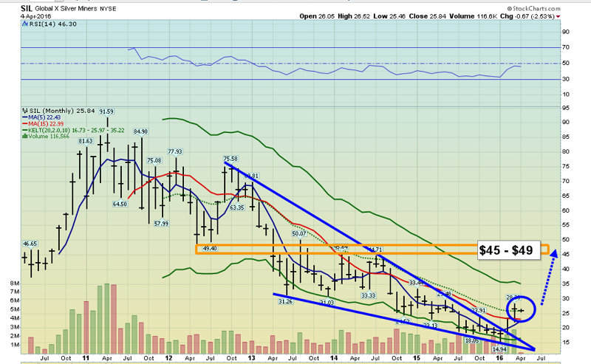Click the 81.63 price label

click(x=86, y=141)
